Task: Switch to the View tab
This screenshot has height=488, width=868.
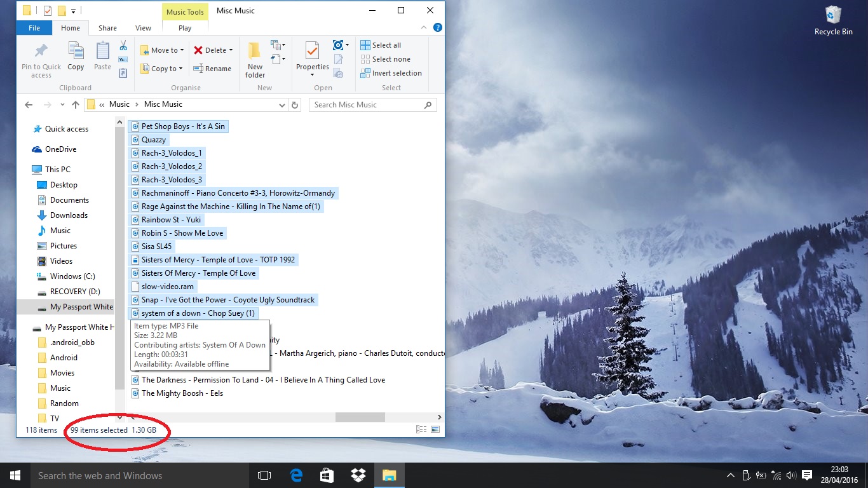Action: [x=144, y=28]
